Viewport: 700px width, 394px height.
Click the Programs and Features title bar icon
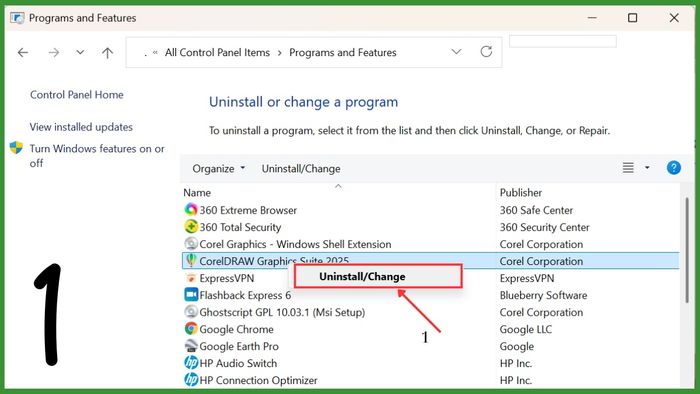point(17,18)
